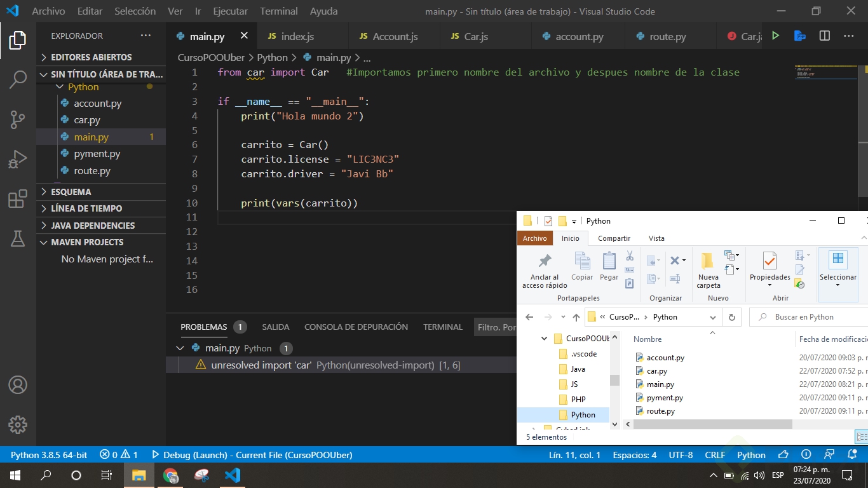Image resolution: width=868 pixels, height=488 pixels.
Task: Run Python file with green play icon
Action: [775, 36]
